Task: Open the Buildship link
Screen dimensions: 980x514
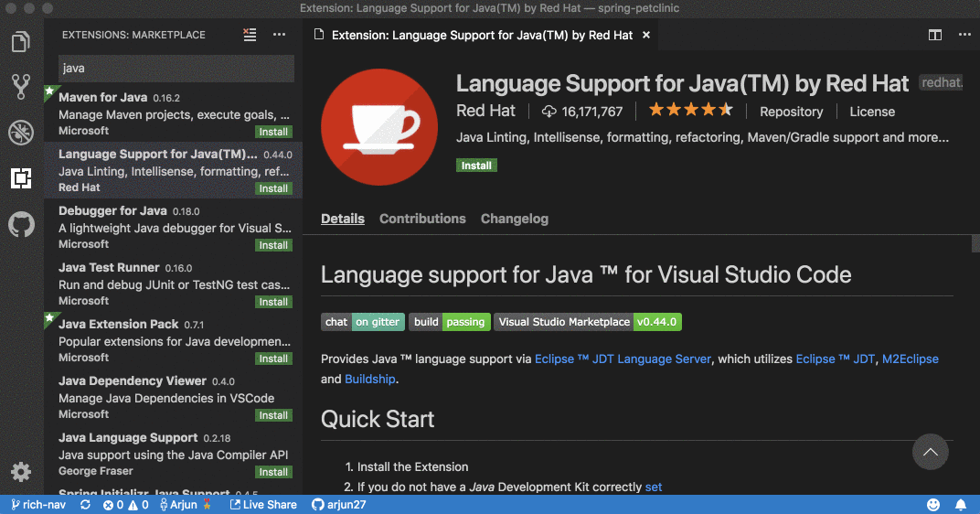Action: click(x=370, y=379)
